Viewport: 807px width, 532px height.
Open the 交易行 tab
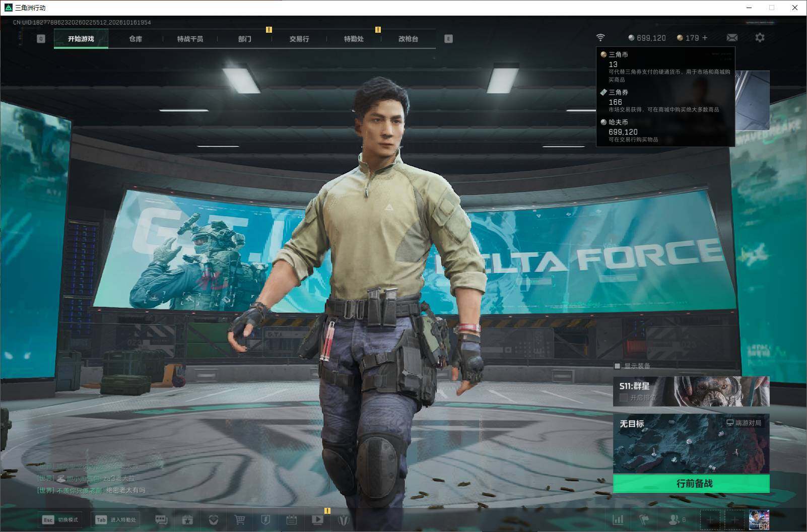coord(299,39)
